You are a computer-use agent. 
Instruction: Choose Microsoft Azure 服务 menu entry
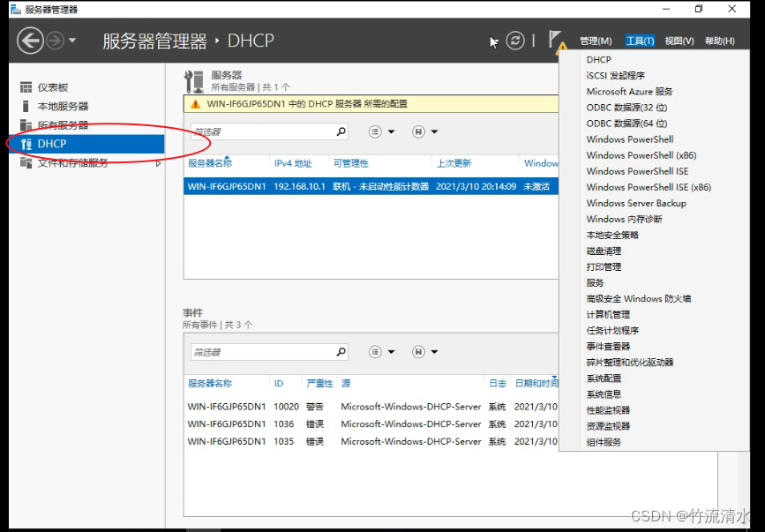tap(629, 92)
